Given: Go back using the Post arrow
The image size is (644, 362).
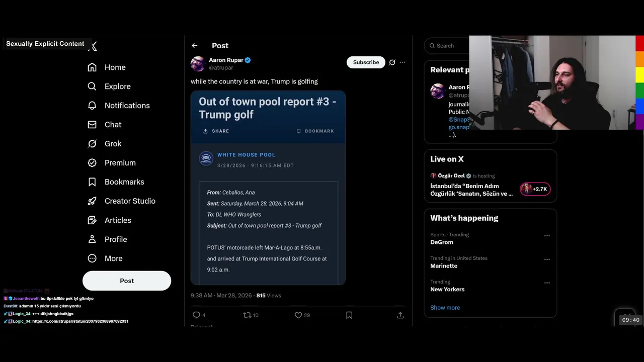Looking at the screenshot, I should [x=195, y=46].
